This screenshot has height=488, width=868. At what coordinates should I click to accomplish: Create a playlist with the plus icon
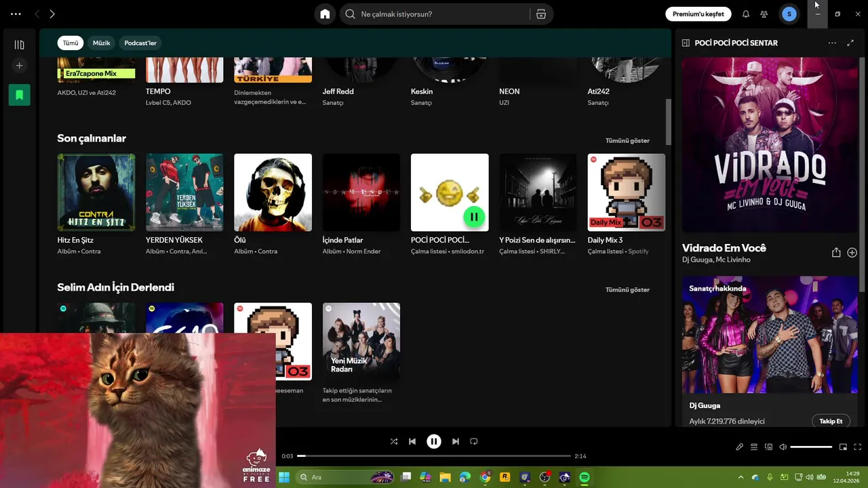coord(20,66)
